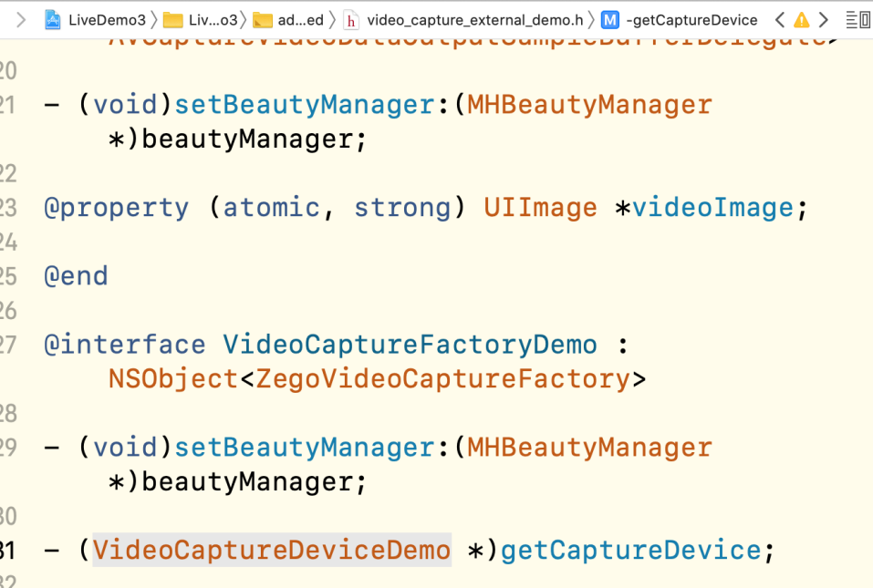Click the @interface keyword on line 27
Image resolution: width=873 pixels, height=588 pixels.
(125, 345)
